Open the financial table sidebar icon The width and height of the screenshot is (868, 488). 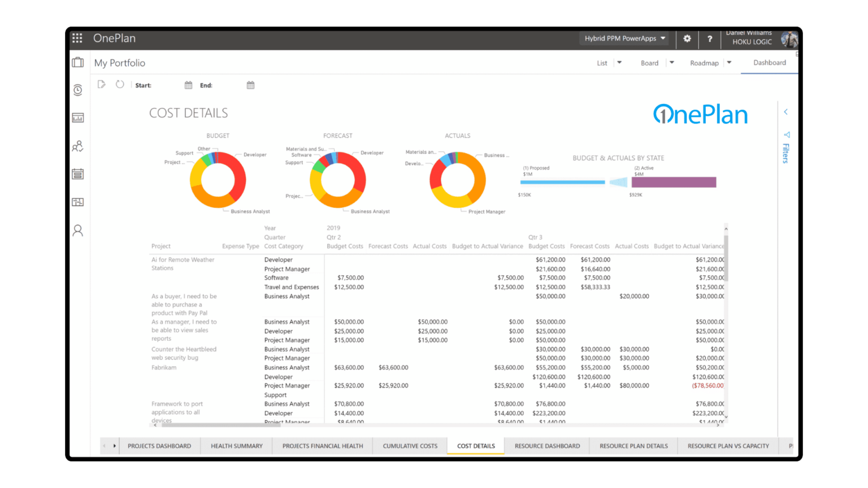click(78, 202)
